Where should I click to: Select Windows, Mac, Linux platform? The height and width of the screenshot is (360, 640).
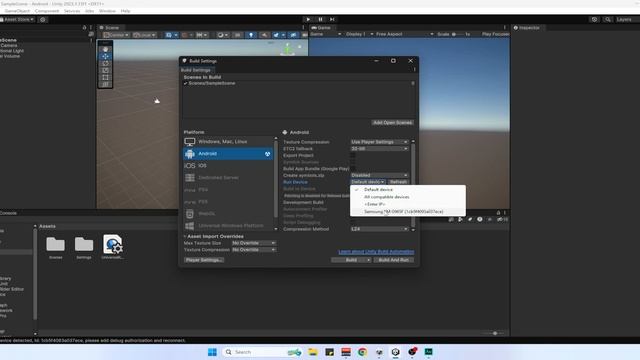[228, 142]
